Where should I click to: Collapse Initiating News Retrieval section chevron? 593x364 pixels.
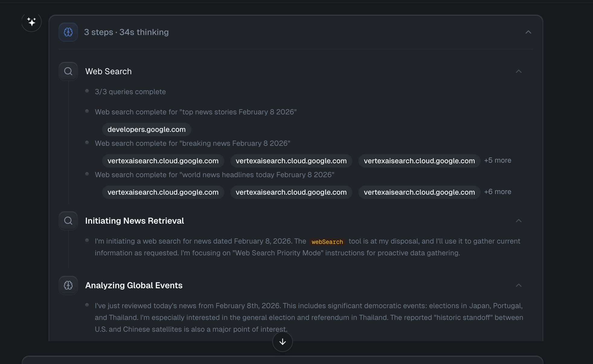(x=518, y=221)
